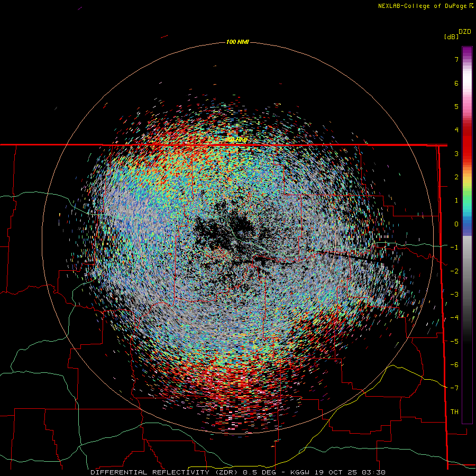The height and width of the screenshot is (476, 476).
Task: Click the [dB] unit label
Action: [452, 36]
